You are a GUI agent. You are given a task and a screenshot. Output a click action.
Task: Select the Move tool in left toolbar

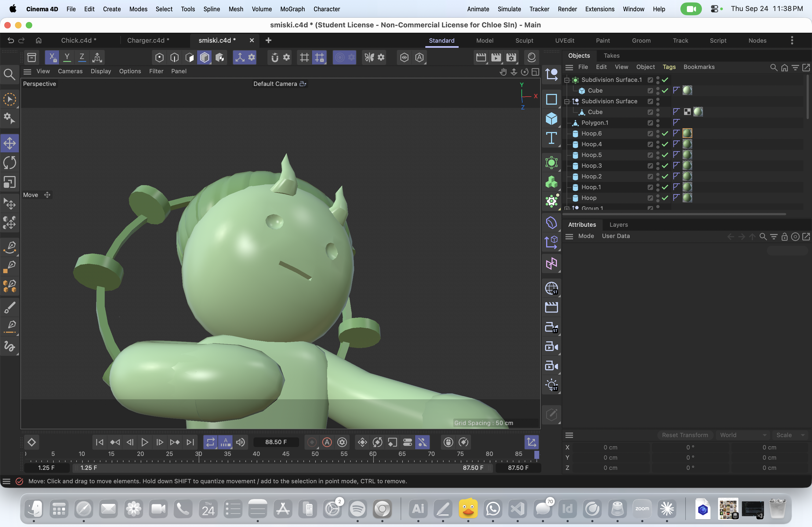pos(10,143)
